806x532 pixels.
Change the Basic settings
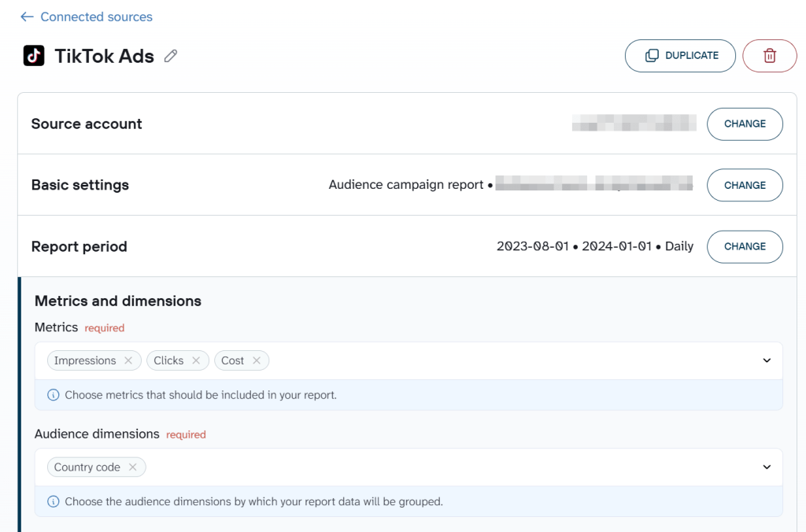pyautogui.click(x=745, y=185)
